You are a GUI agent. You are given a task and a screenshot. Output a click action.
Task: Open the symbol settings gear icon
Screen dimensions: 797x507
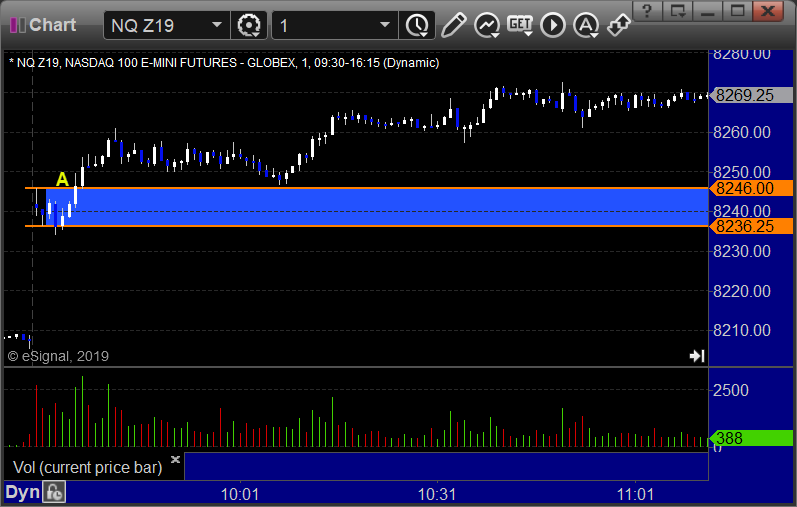(249, 25)
